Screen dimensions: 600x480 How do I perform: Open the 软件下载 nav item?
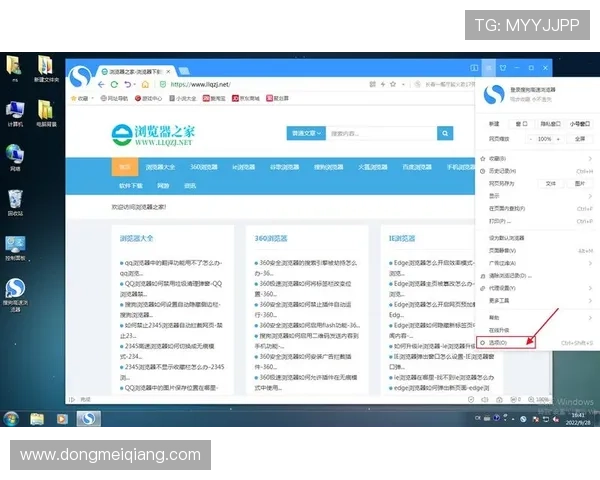(x=131, y=186)
